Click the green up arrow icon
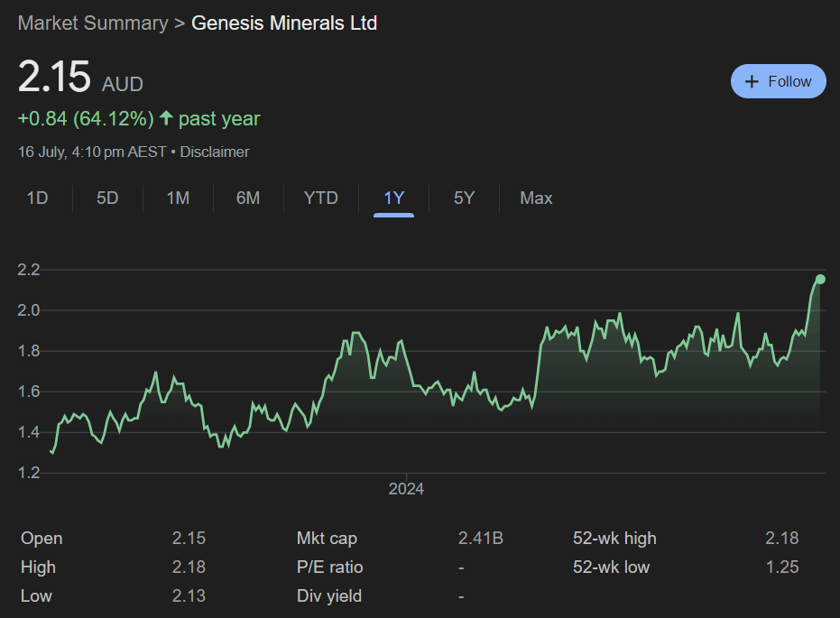 [166, 118]
